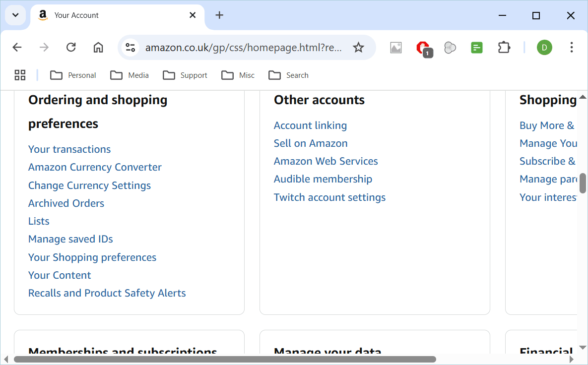
Task: Open the Support bookmarks folder
Action: pos(185,75)
